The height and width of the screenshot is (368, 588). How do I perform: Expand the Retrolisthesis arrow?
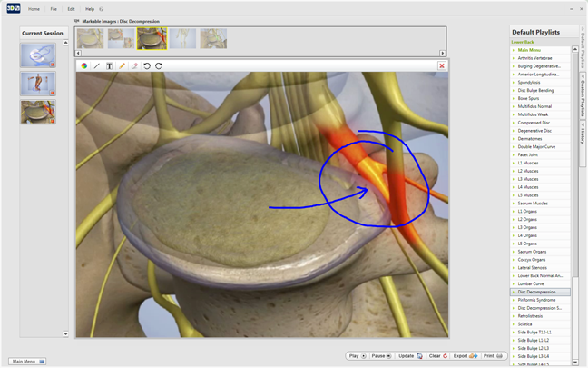point(514,316)
